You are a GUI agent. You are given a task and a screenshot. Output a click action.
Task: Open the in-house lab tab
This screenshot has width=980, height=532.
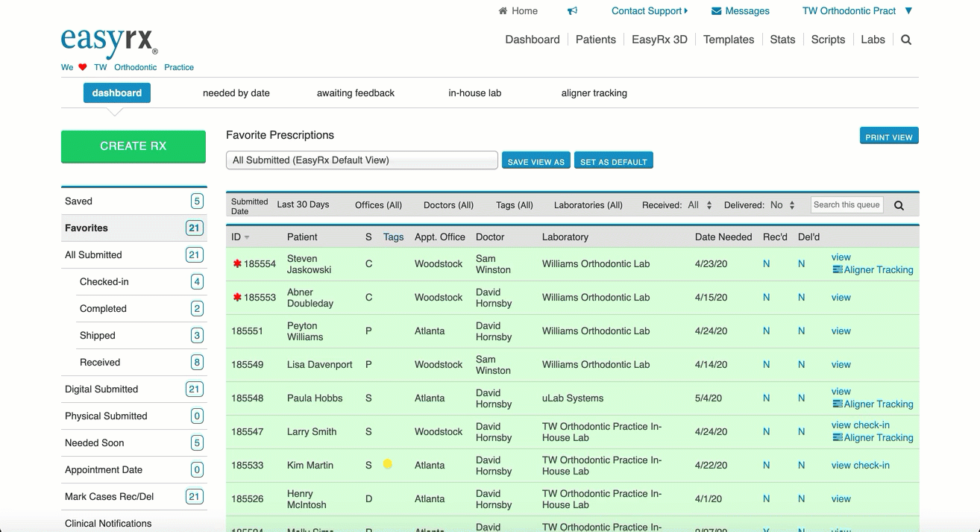[x=474, y=93]
